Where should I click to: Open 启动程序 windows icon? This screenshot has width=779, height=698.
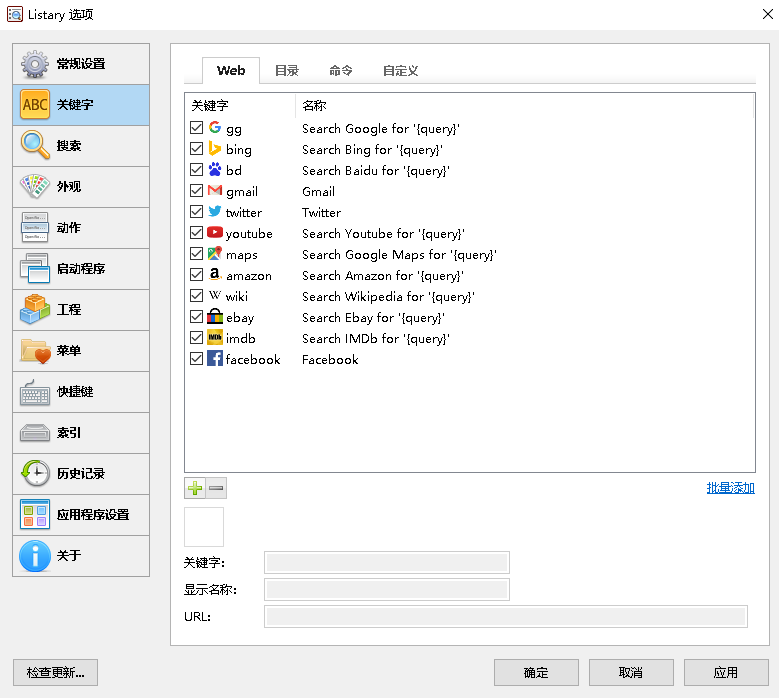(35, 268)
